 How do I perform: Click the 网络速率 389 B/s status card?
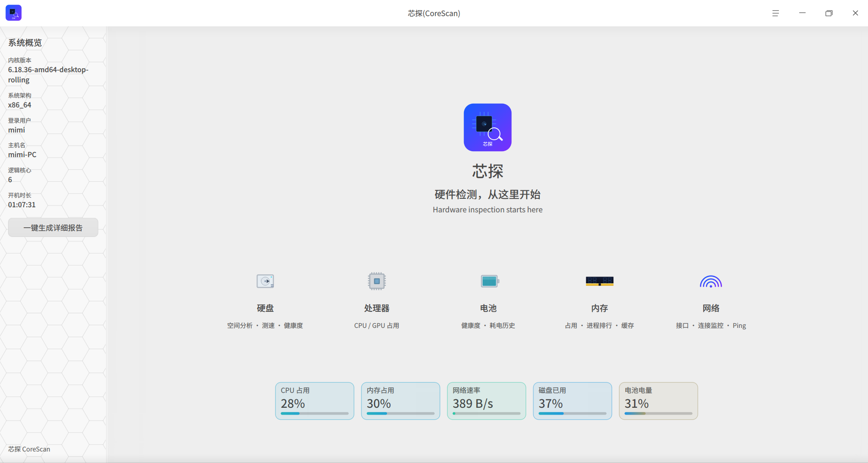(486, 401)
